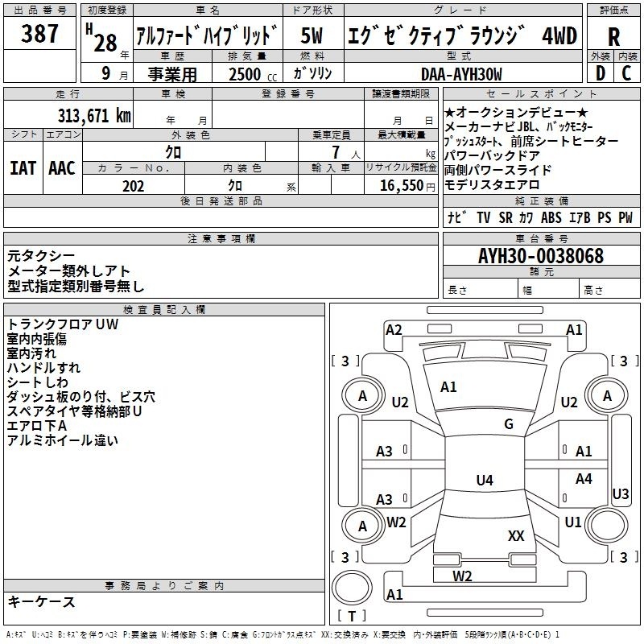The width and height of the screenshot is (644, 644).
Task: Select the A4 scratch marker on door
Action: tap(584, 479)
